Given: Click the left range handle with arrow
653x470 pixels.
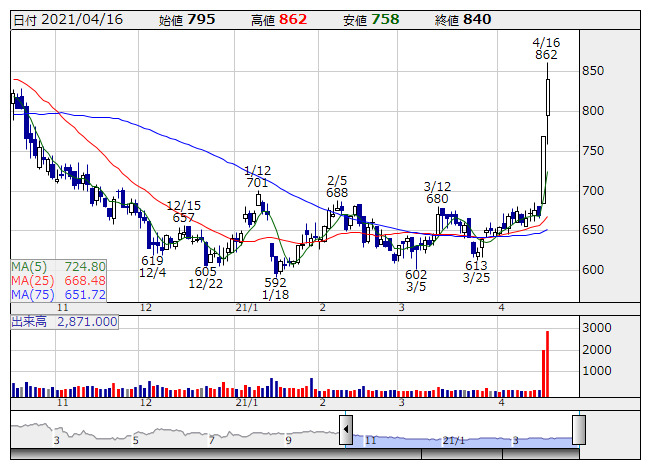Looking at the screenshot, I should pyautogui.click(x=346, y=431).
